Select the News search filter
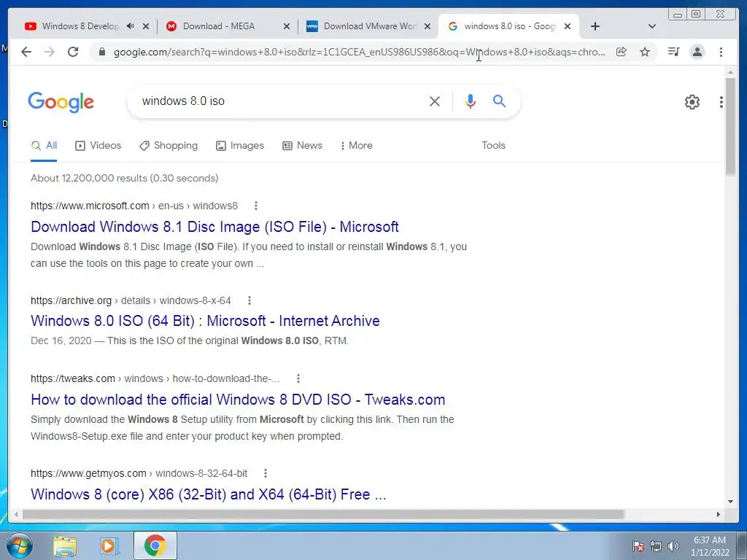Screen dimensions: 747x560 coord(302,146)
